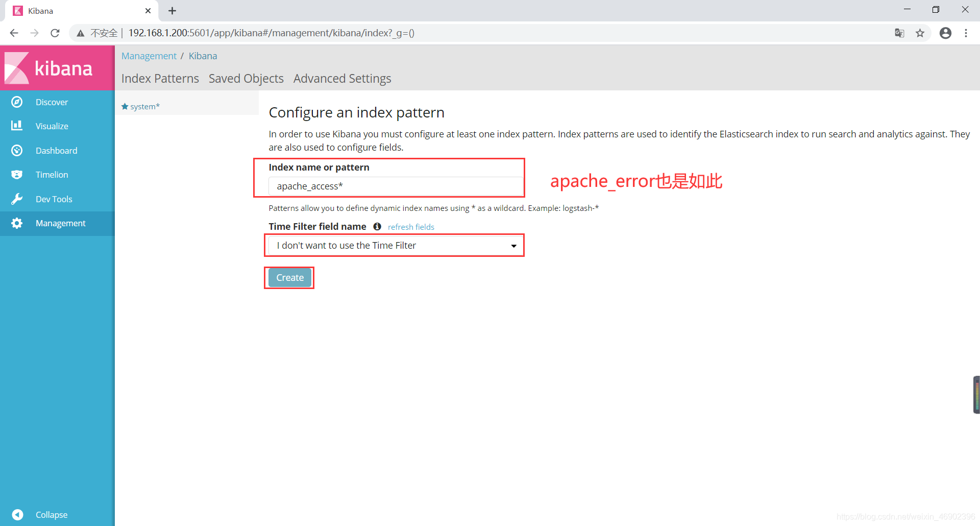Click the not-secure warning icon

coord(80,33)
